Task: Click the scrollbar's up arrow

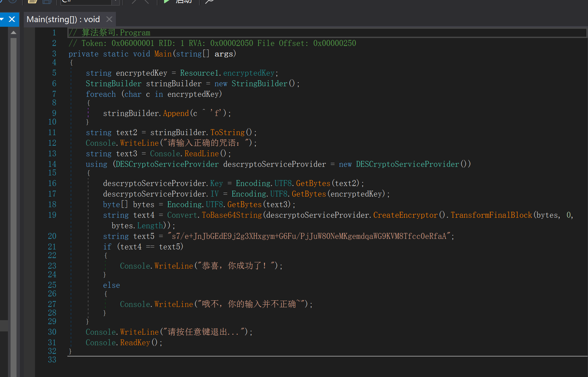Action: click(14, 32)
